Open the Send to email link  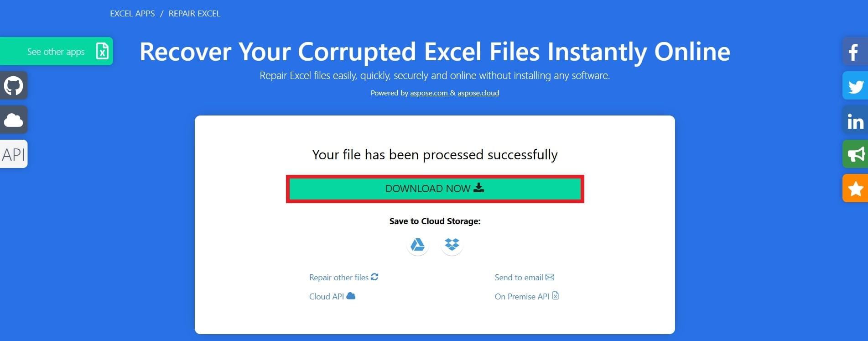point(524,278)
